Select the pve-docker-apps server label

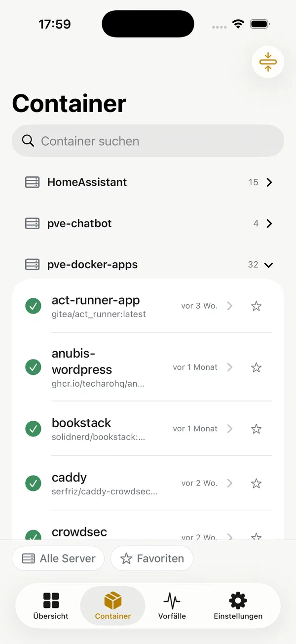[92, 265]
